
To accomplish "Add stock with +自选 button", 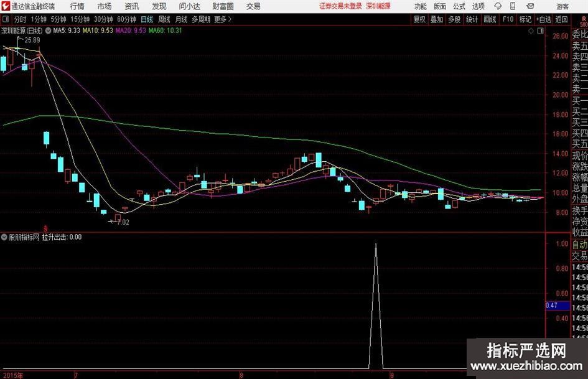I will [543, 19].
